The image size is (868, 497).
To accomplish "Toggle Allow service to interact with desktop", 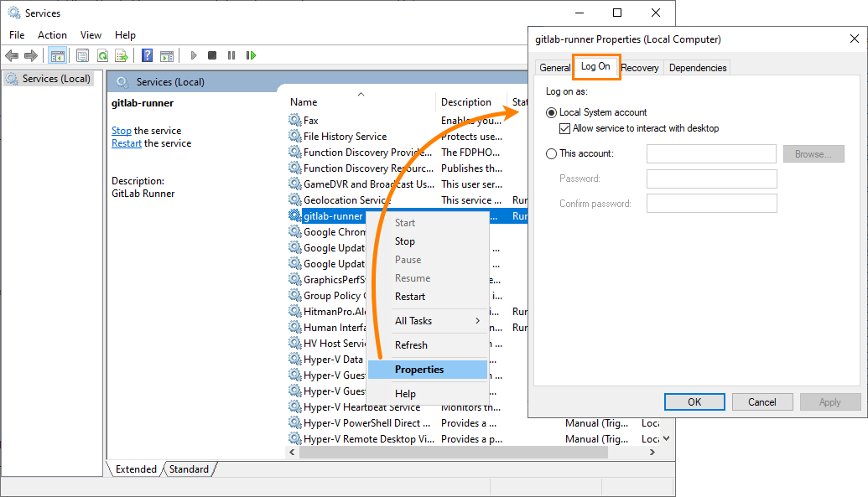I will (x=564, y=128).
